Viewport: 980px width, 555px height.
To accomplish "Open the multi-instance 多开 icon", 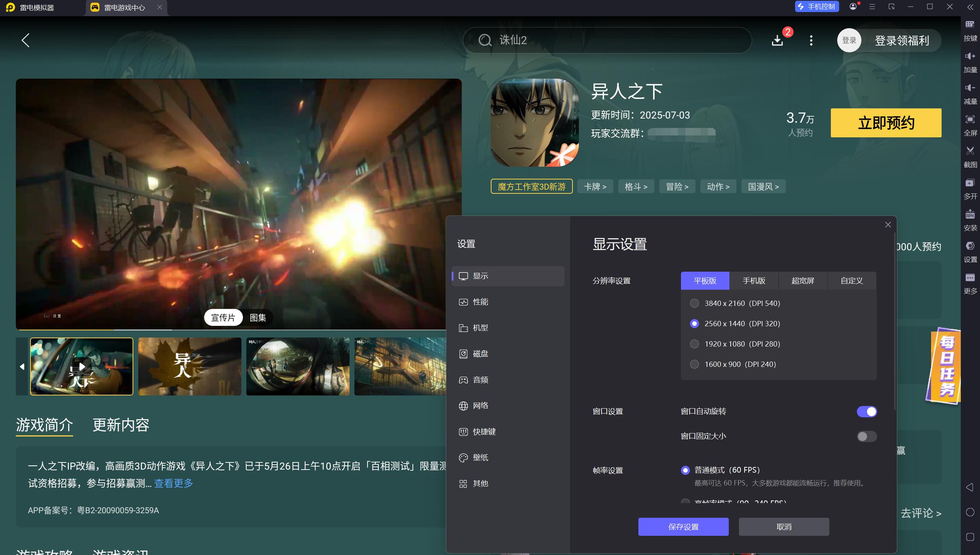I will [x=970, y=183].
